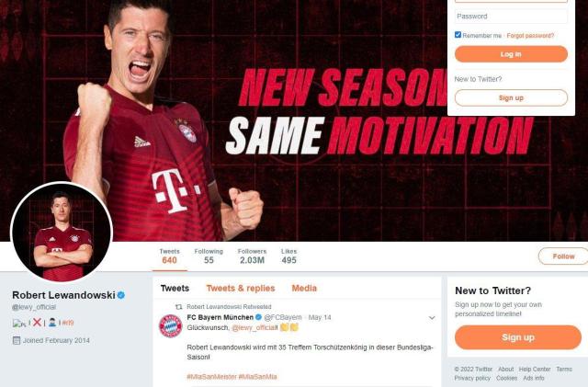
Task: Click Sign up in New to Twitter panel
Action: 517,337
